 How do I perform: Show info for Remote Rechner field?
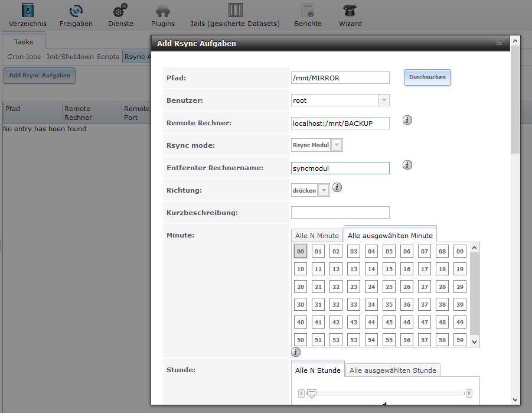407,120
